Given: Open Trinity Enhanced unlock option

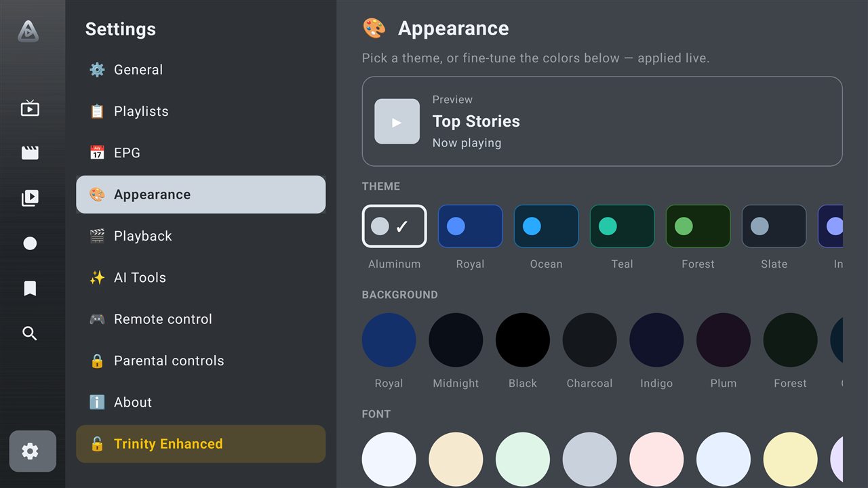Looking at the screenshot, I should click(x=201, y=444).
